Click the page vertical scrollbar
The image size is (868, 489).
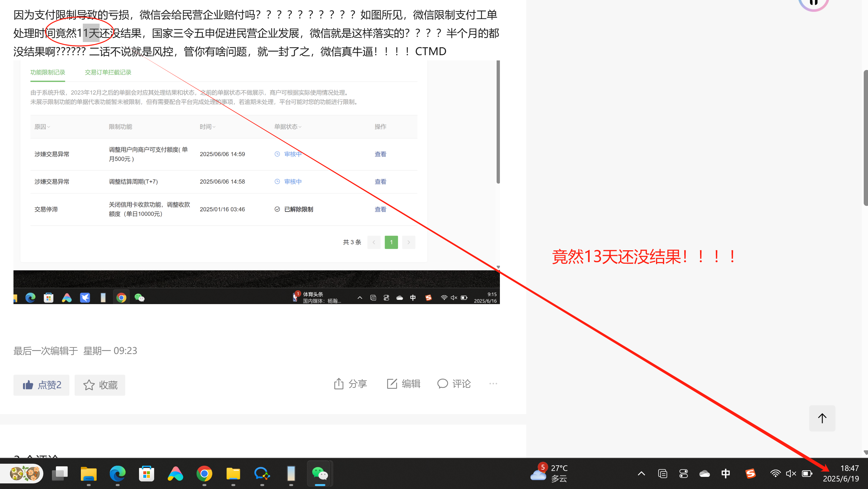coord(865,137)
